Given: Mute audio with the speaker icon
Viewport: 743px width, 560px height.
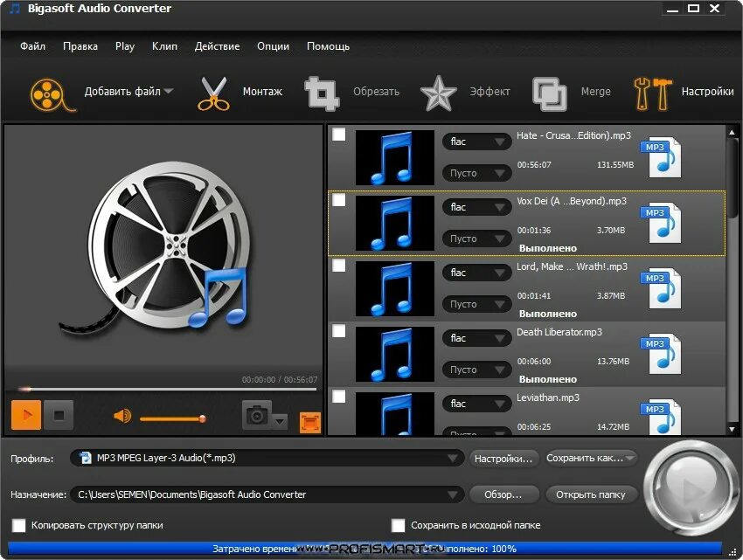Looking at the screenshot, I should click(122, 416).
